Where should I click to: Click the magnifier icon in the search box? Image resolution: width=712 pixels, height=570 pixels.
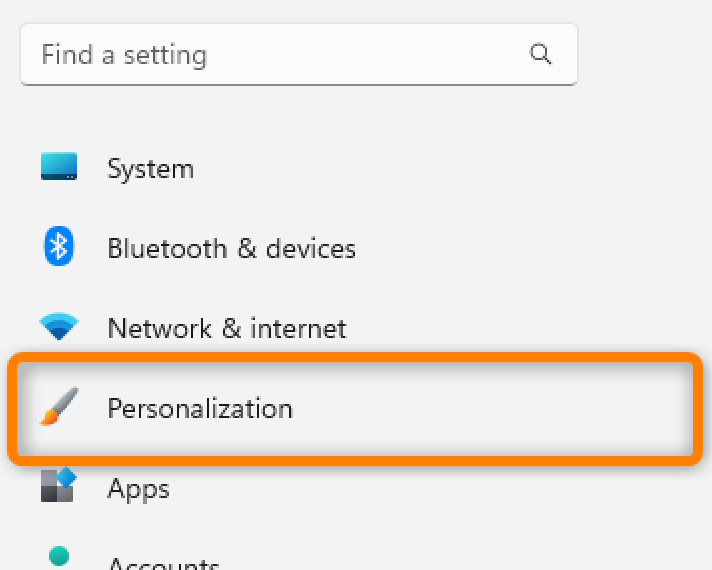coord(541,54)
